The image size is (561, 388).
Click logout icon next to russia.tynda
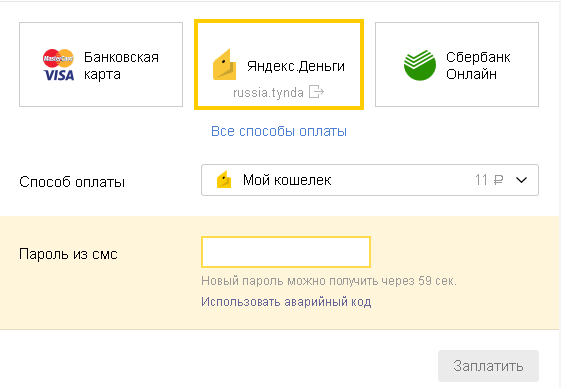pos(316,92)
